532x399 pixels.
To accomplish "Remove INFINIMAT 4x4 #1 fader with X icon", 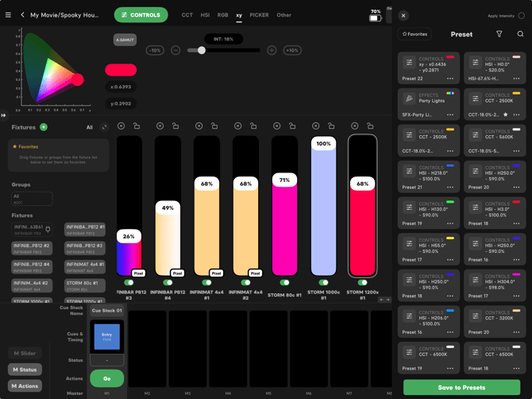I will click(x=199, y=126).
